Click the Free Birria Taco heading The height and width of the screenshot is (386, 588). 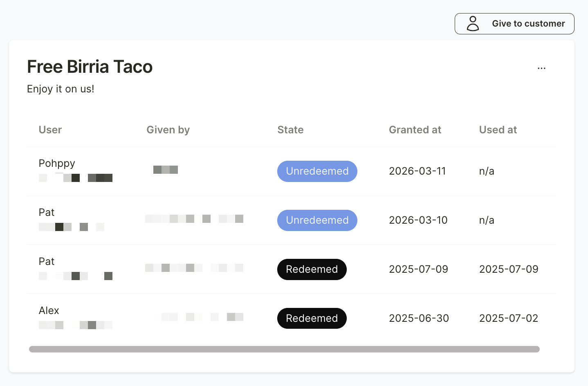click(x=90, y=67)
